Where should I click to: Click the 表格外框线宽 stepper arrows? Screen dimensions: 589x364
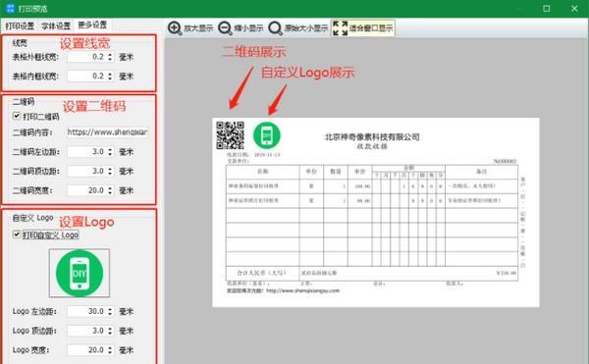[110, 57]
